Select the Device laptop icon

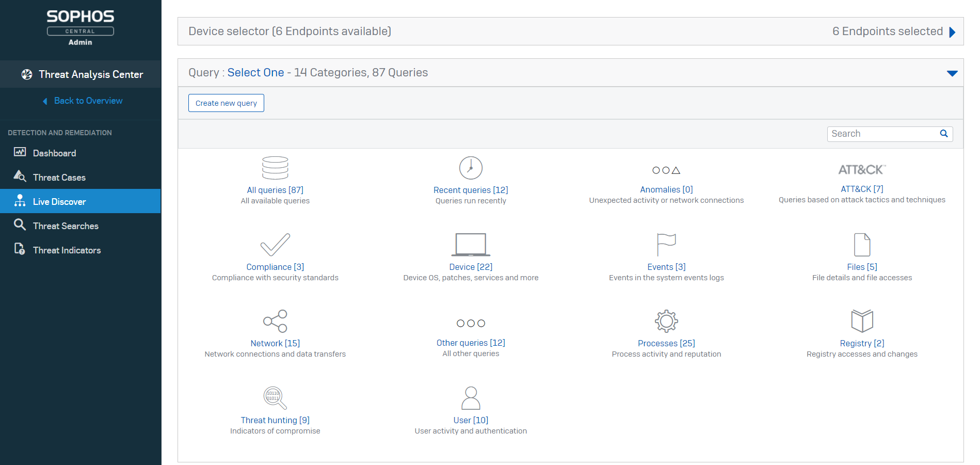[x=471, y=245]
